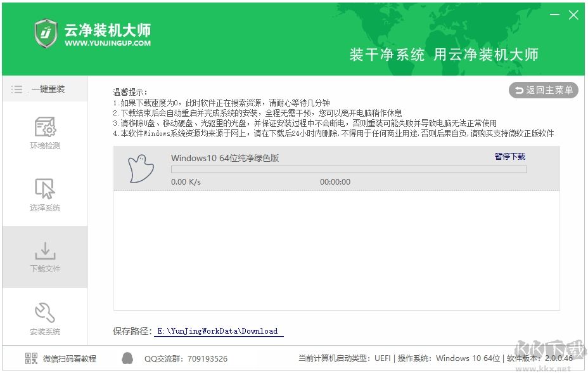Click the 一键重装 menu header
The image size is (588, 373).
point(45,89)
